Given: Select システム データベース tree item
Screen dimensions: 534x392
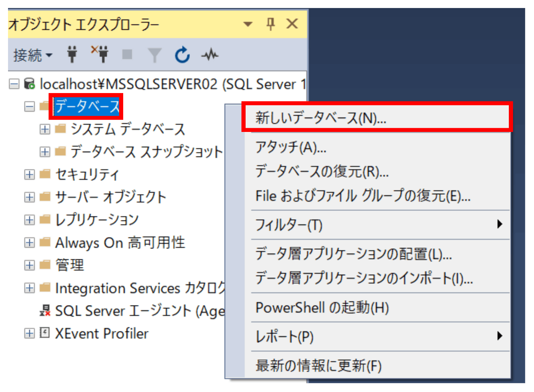Looking at the screenshot, I should pos(128,129).
